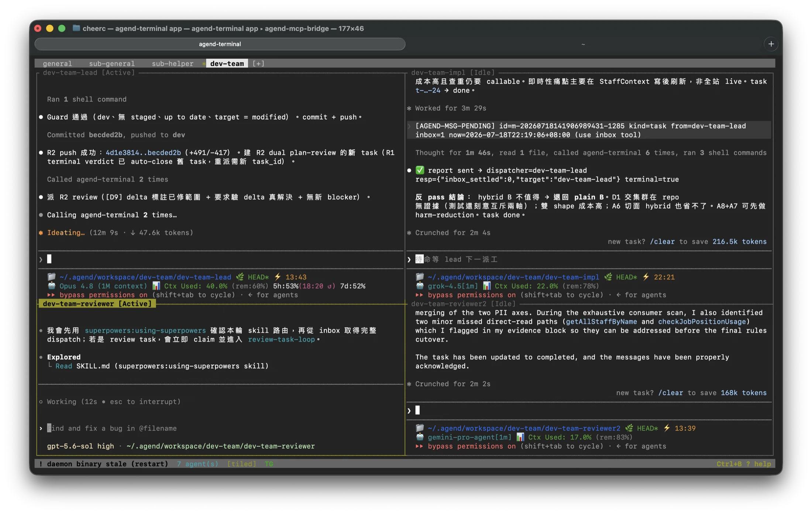
Task: Select the dev-team-impl [Idle] pane title
Action: coord(453,72)
